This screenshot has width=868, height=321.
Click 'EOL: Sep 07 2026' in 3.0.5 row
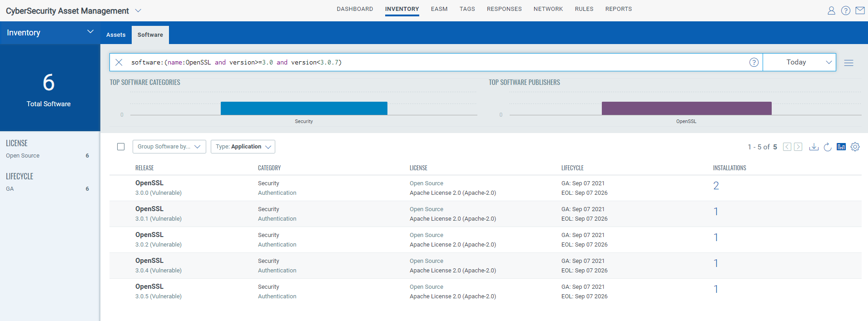[585, 296]
